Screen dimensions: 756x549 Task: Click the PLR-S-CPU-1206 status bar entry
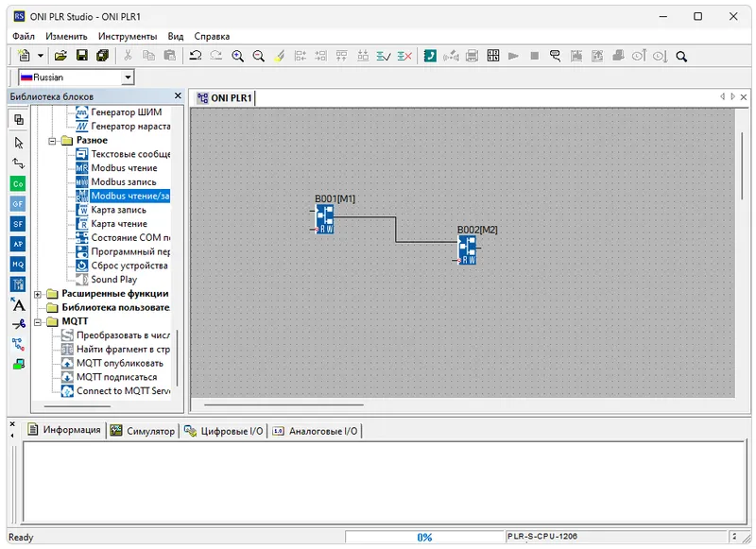click(616, 537)
